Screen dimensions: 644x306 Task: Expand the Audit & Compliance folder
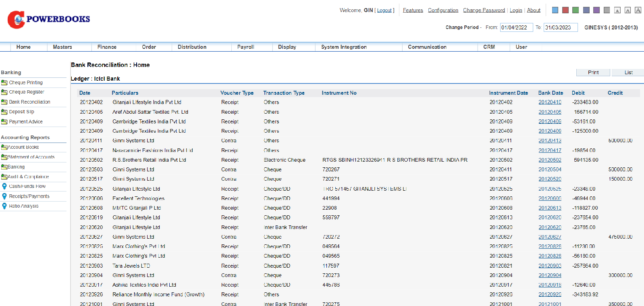point(4,177)
